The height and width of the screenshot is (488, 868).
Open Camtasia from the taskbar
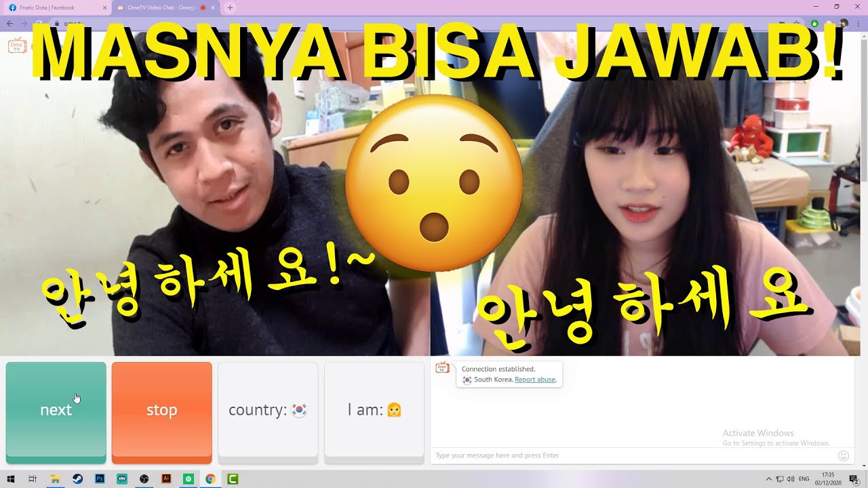(x=233, y=479)
